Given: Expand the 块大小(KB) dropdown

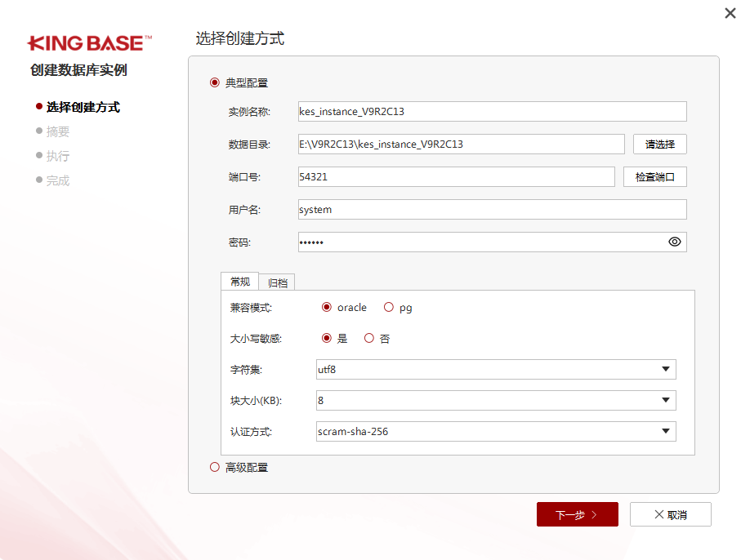Looking at the screenshot, I should click(496, 401).
